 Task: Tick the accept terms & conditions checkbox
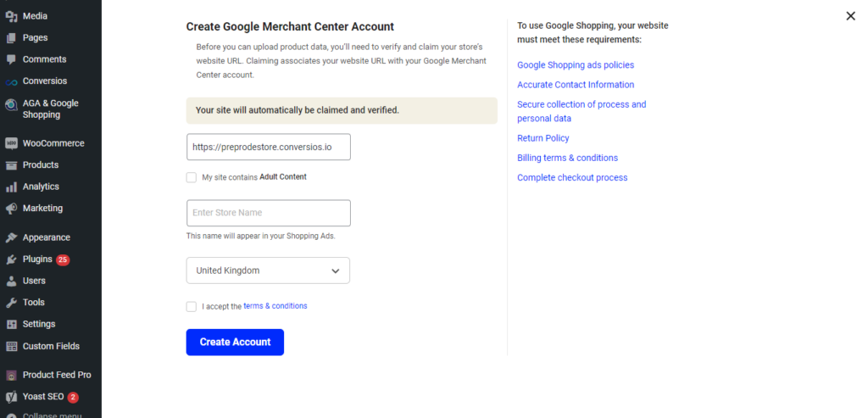pos(192,307)
